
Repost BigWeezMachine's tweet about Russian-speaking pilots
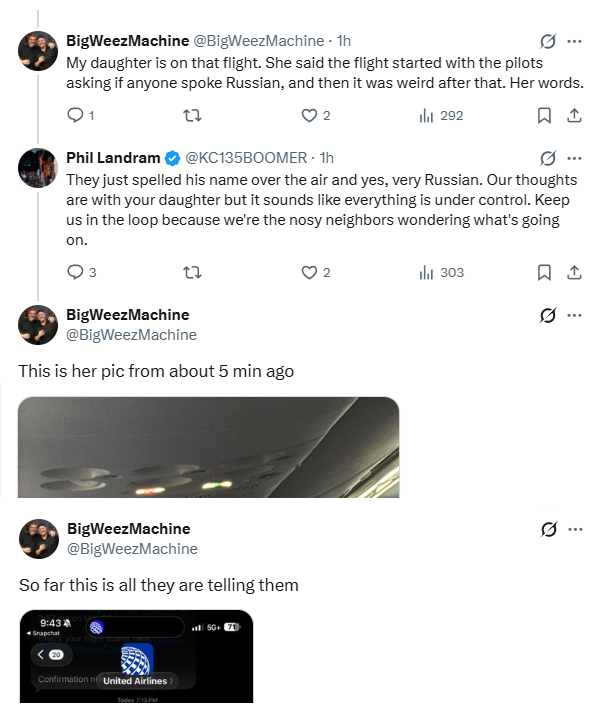tap(192, 116)
